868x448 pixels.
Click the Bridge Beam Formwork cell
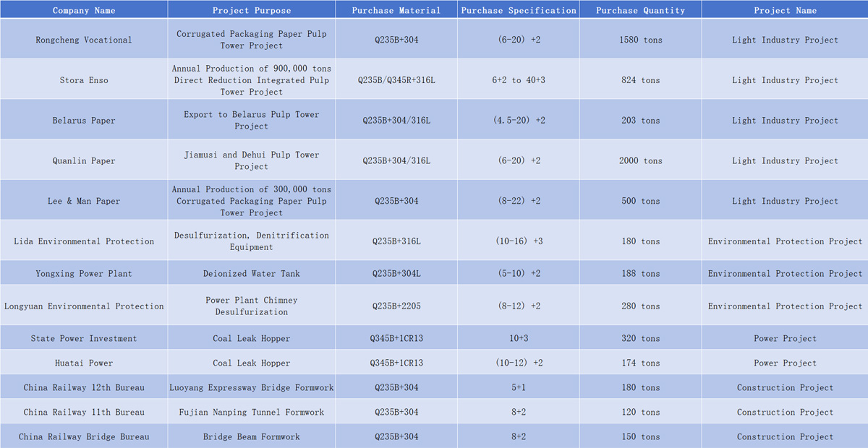(x=252, y=436)
